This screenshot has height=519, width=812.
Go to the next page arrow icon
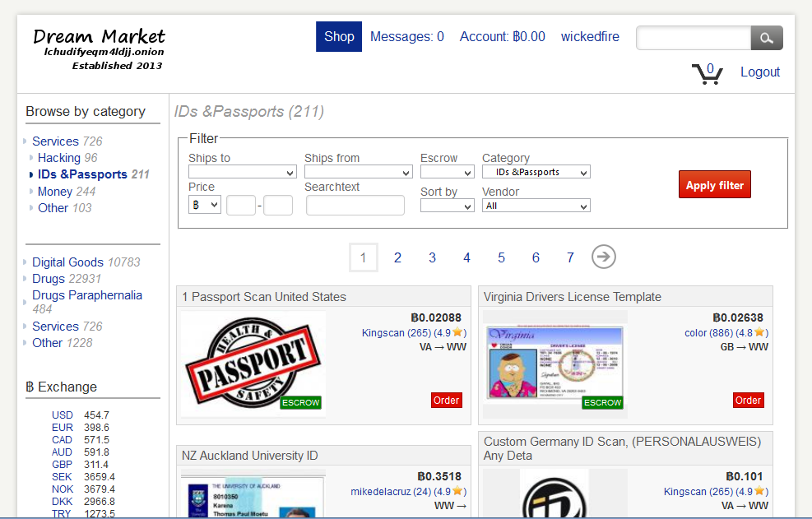[x=603, y=257]
